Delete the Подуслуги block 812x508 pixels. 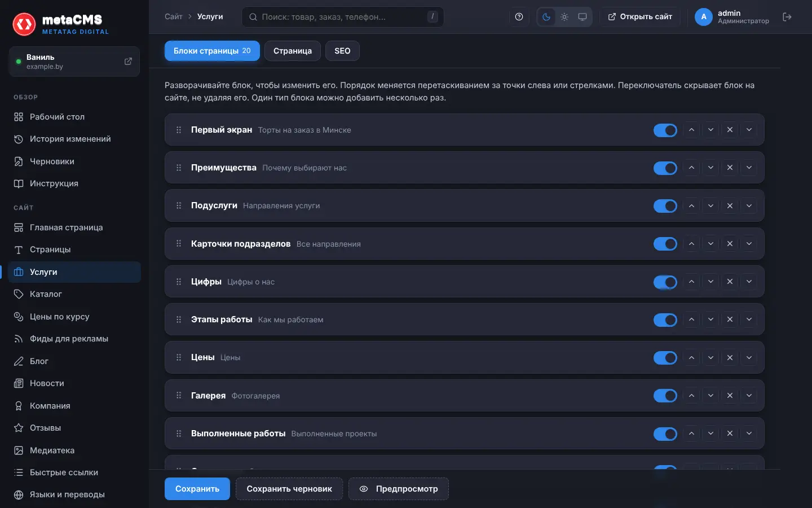tap(730, 205)
